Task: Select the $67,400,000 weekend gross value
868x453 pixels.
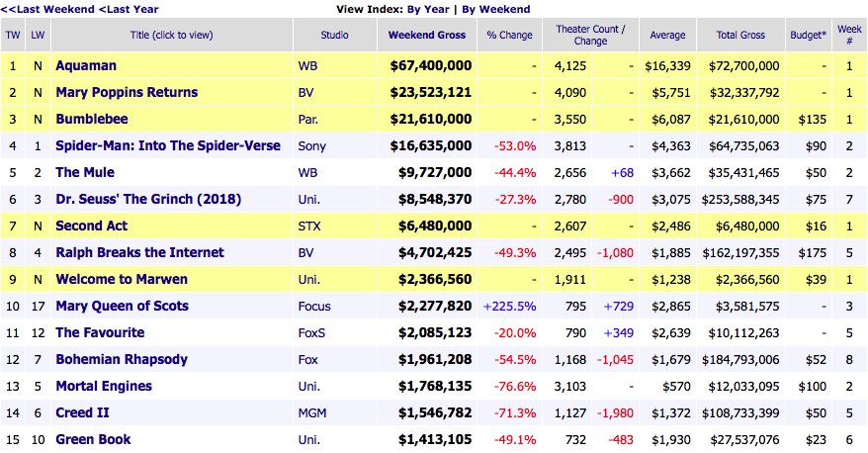Action: [431, 66]
